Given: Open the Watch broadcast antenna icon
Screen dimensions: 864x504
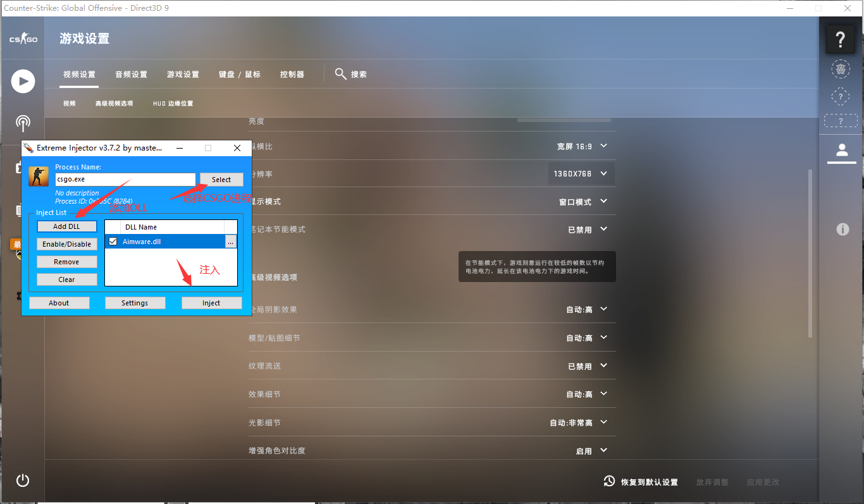Looking at the screenshot, I should coord(23,123).
